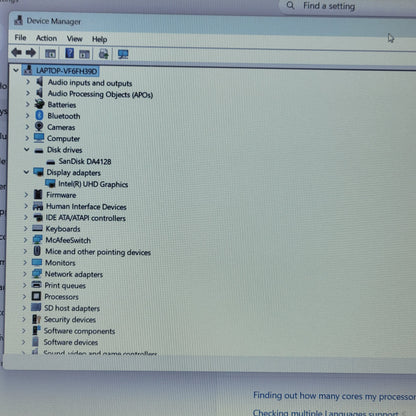Expand the Batteries category
The height and width of the screenshot is (416, 416).
click(28, 104)
